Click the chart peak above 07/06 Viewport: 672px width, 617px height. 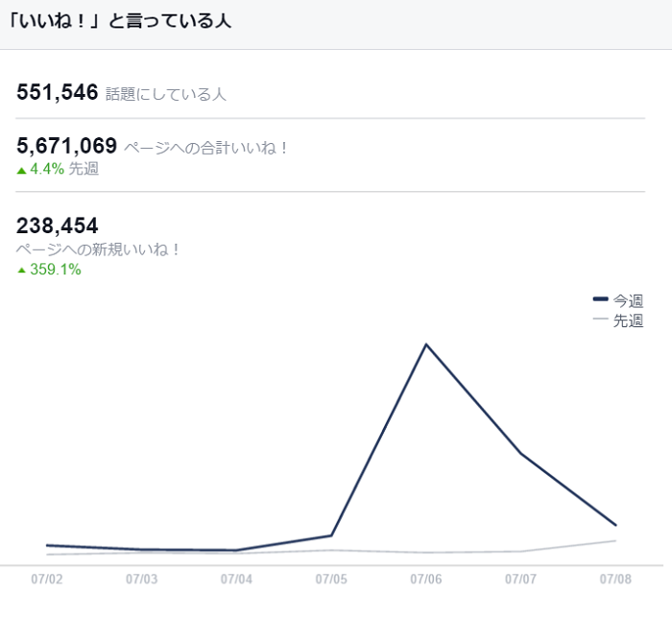tap(425, 344)
